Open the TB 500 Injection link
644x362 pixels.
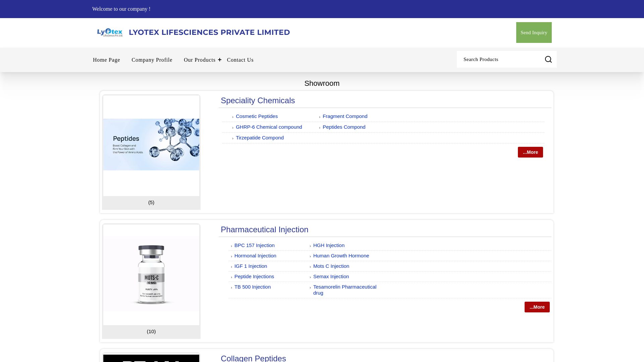coord(252,287)
